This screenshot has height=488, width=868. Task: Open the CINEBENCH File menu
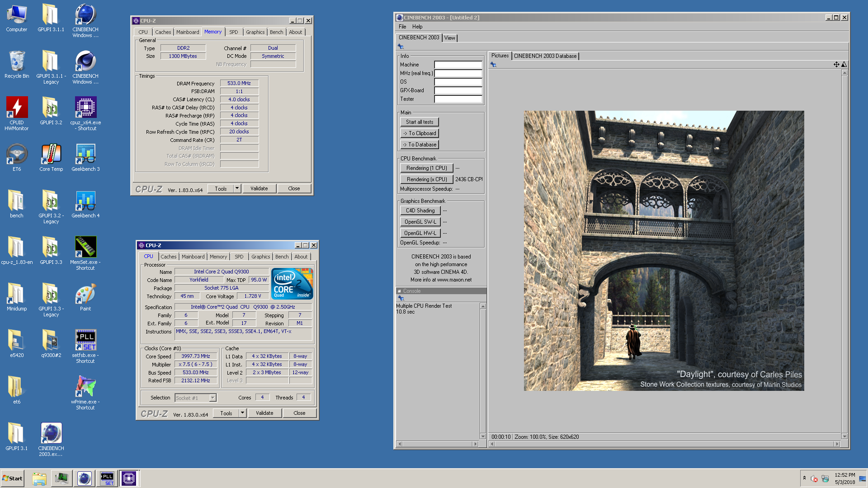tap(402, 27)
